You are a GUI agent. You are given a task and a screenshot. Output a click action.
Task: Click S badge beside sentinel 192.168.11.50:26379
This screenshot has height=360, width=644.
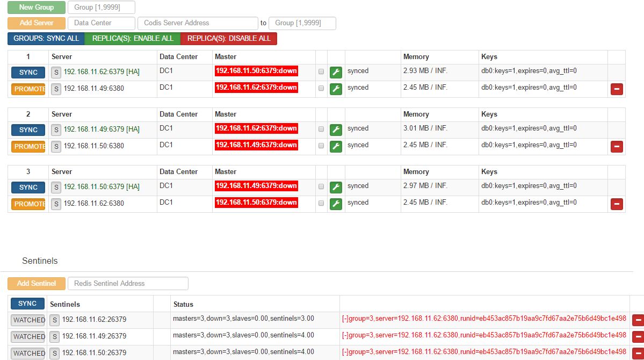[x=55, y=354]
